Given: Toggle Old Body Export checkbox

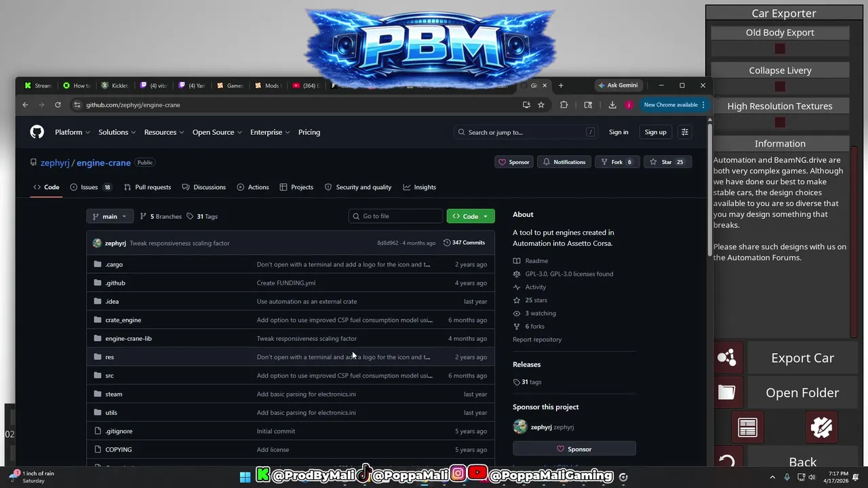Looking at the screenshot, I should [x=780, y=49].
